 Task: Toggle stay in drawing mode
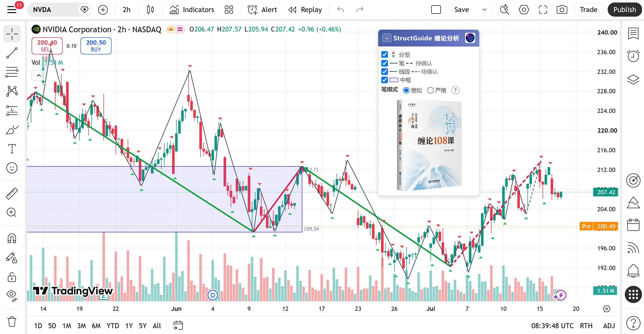pos(12,258)
